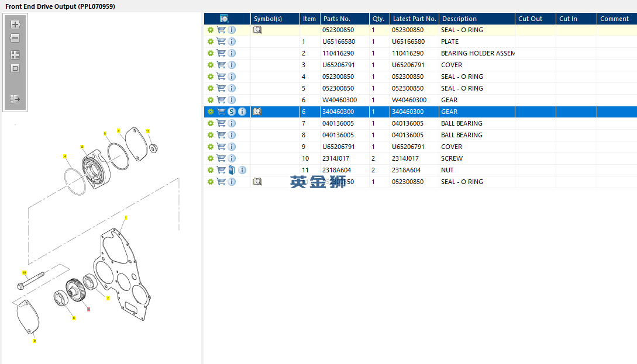The width and height of the screenshot is (637, 364).
Task: Sort by Latest Part No. column header
Action: point(414,19)
